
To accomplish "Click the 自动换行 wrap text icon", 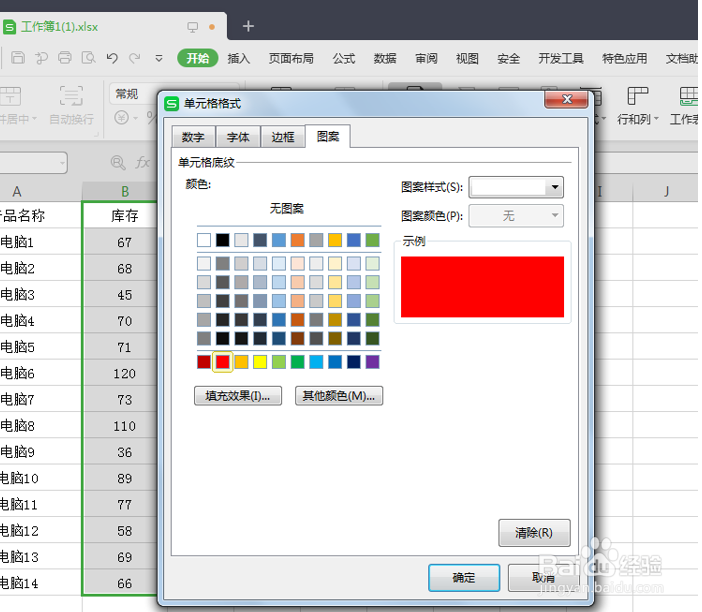I will click(71, 96).
